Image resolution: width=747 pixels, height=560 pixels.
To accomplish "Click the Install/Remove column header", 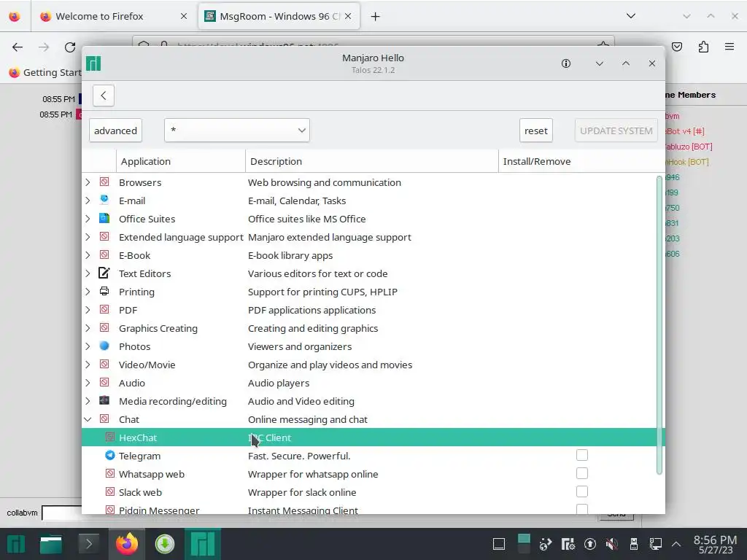I will 581,161.
